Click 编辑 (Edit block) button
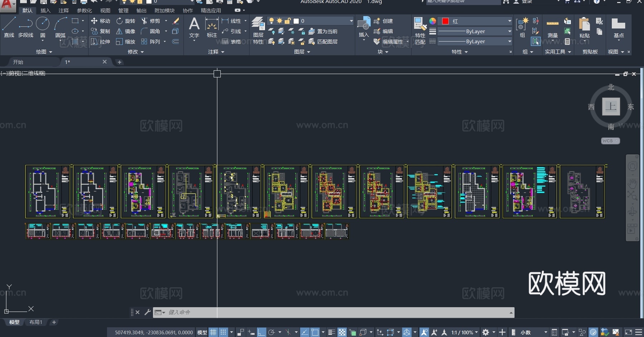The image size is (644, 337). (383, 31)
